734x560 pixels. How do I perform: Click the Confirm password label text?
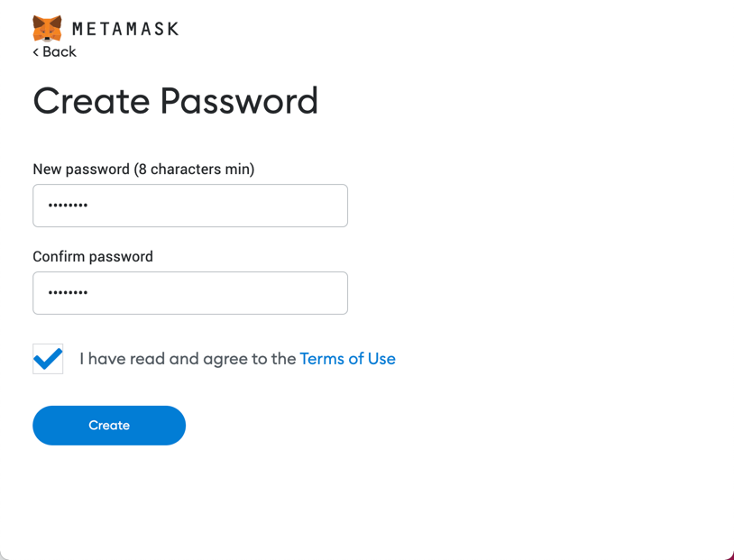(93, 256)
